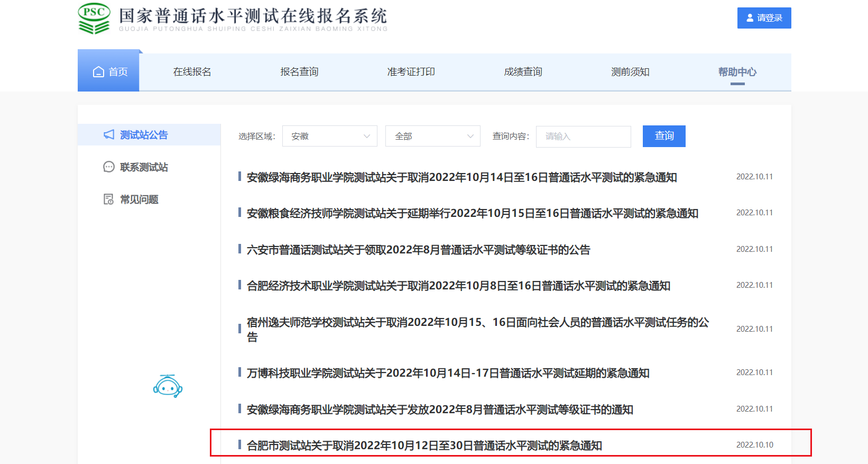Click the chevron arrow of 全部 dropdown
The height and width of the screenshot is (464, 868).
pyautogui.click(x=470, y=137)
